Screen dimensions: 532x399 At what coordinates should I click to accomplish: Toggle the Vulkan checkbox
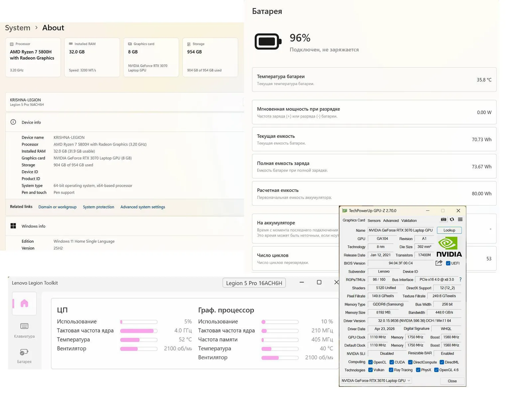pos(370,370)
